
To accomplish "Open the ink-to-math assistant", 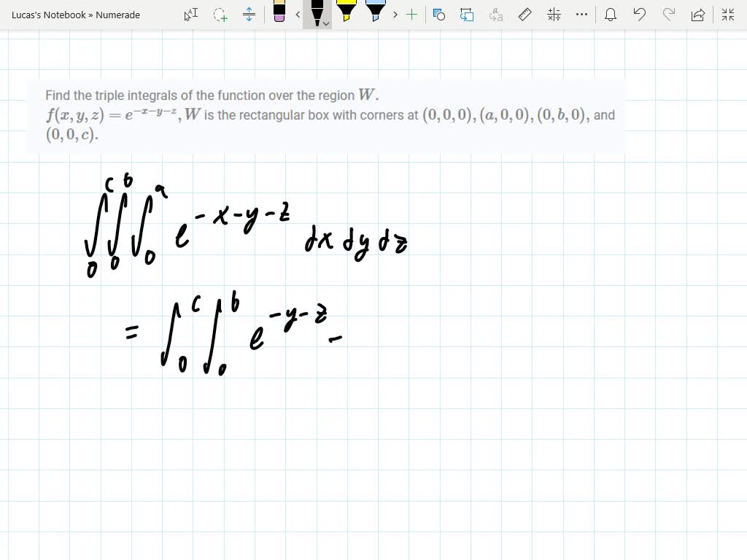I will tap(554, 15).
